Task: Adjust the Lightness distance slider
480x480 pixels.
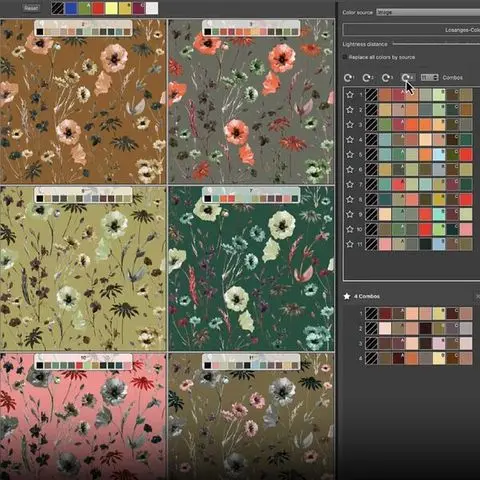Action: tap(436, 44)
